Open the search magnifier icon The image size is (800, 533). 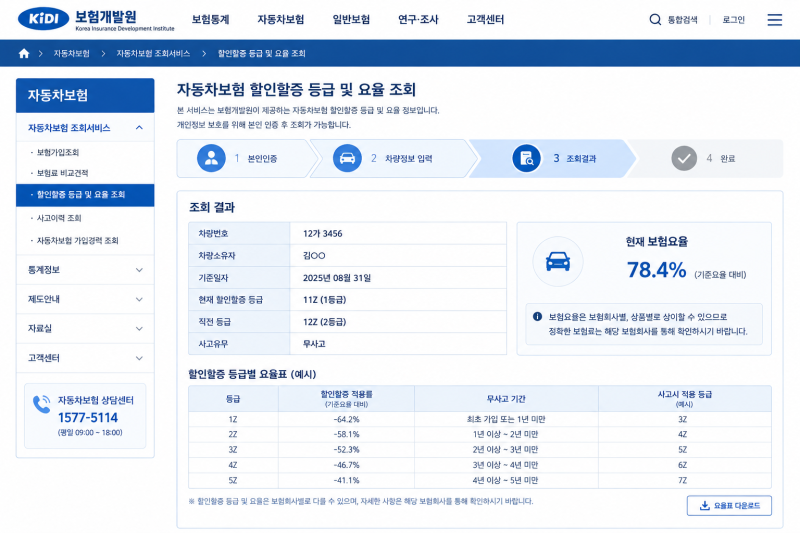coord(655,20)
